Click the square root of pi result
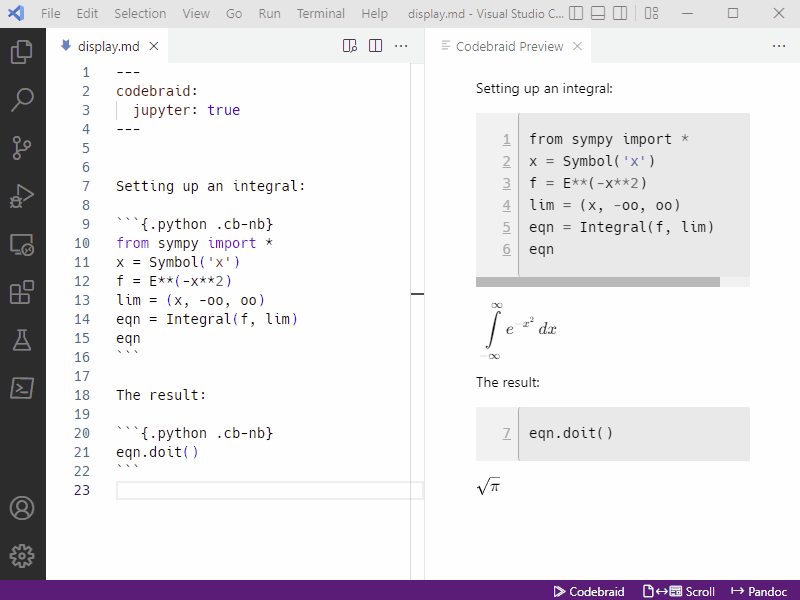 pos(488,486)
